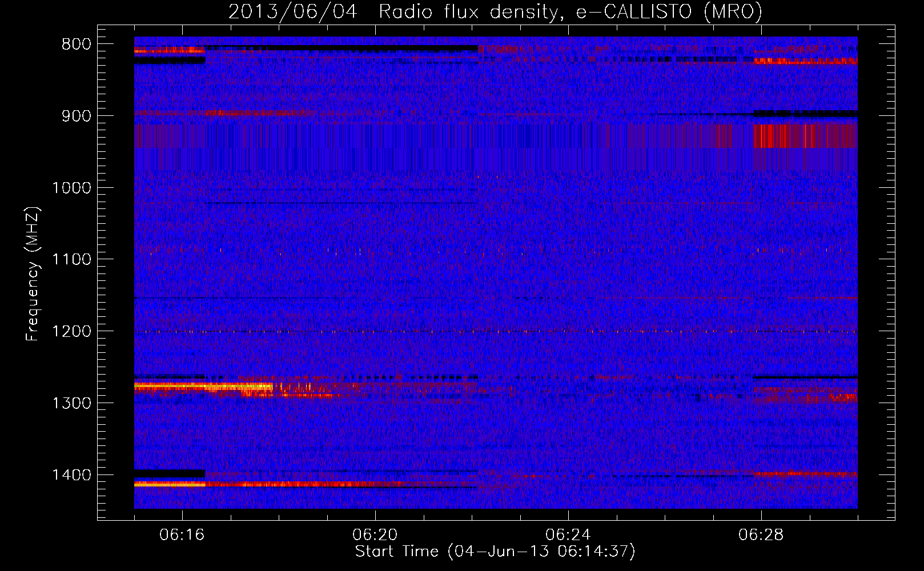This screenshot has width=924, height=571.
Task: Click the 06:20 time axis label
Action: click(x=375, y=535)
